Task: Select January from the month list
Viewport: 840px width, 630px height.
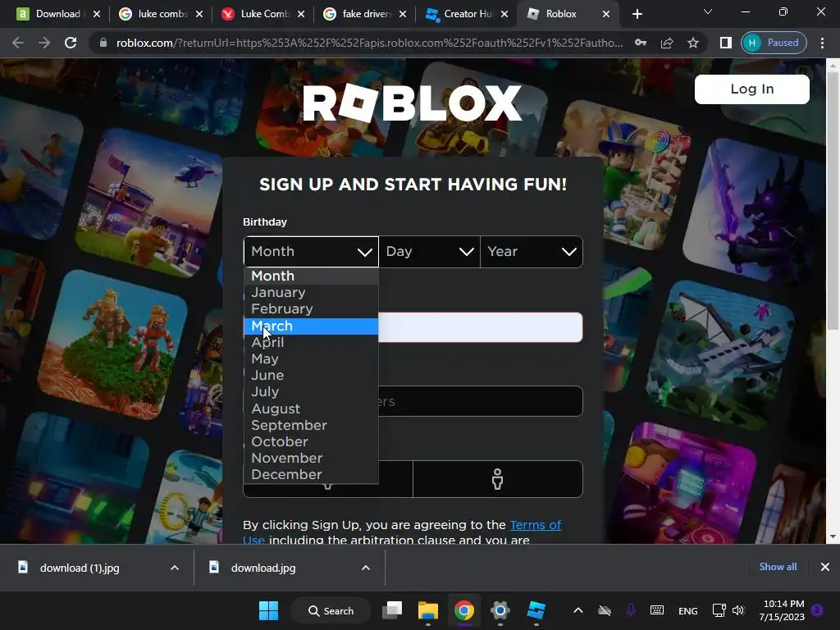Action: (311, 293)
